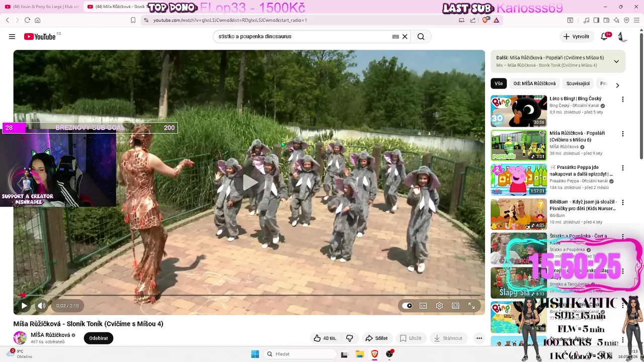Click the browser address bar URL
This screenshot has width=644, height=362.
[x=230, y=20]
